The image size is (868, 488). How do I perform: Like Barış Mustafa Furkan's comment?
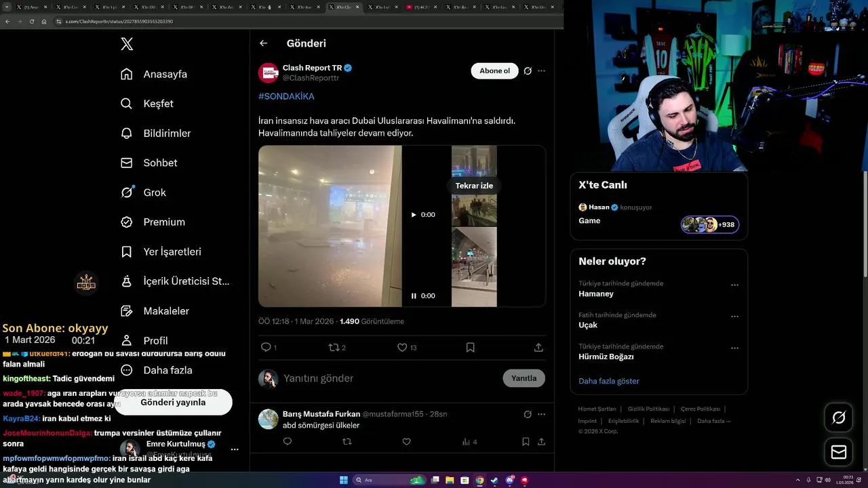(x=406, y=441)
